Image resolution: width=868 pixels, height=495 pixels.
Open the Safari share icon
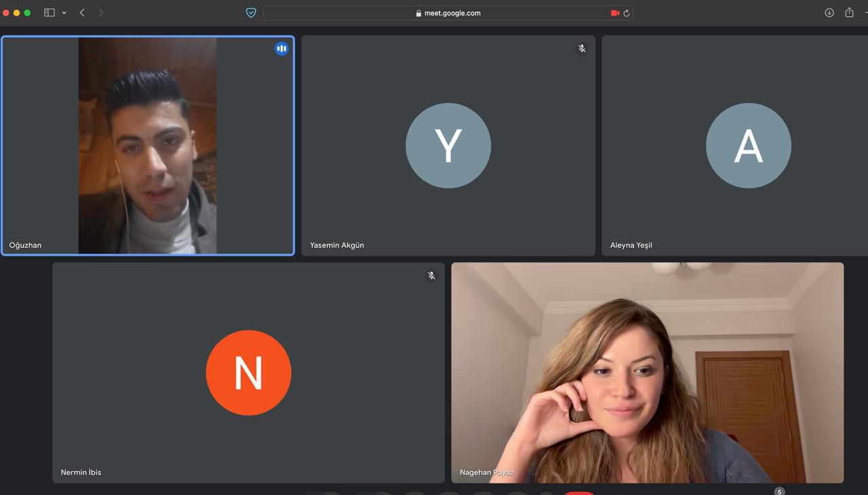[x=849, y=12]
